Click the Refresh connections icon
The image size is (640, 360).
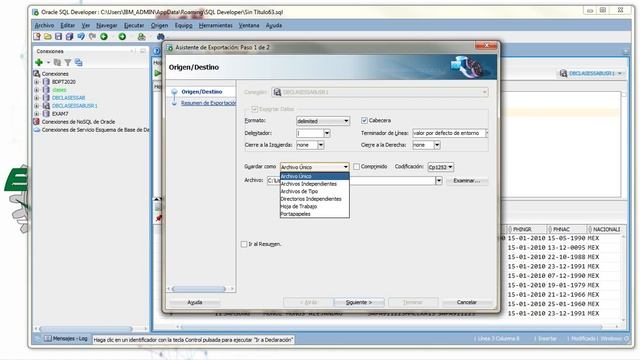pyautogui.click(x=57, y=62)
